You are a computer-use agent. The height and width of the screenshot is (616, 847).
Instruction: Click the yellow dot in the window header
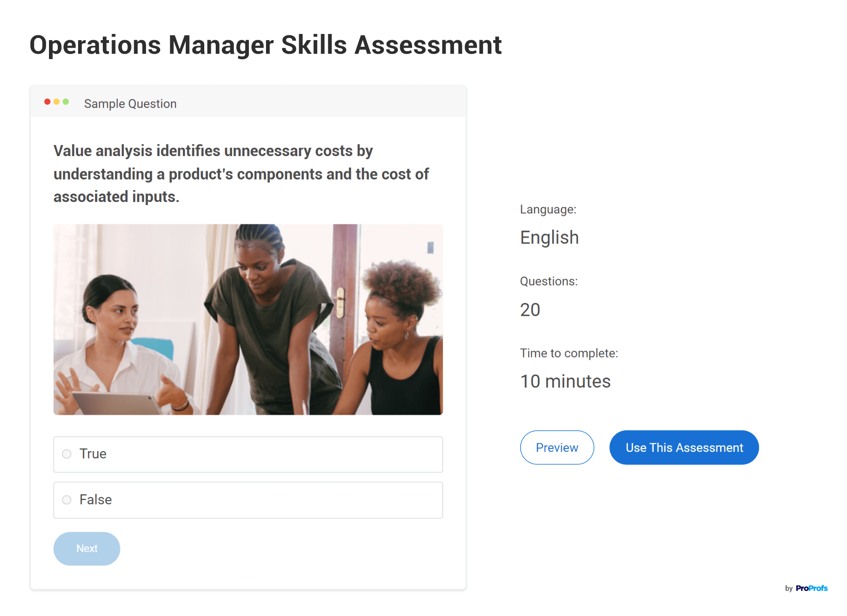56,102
